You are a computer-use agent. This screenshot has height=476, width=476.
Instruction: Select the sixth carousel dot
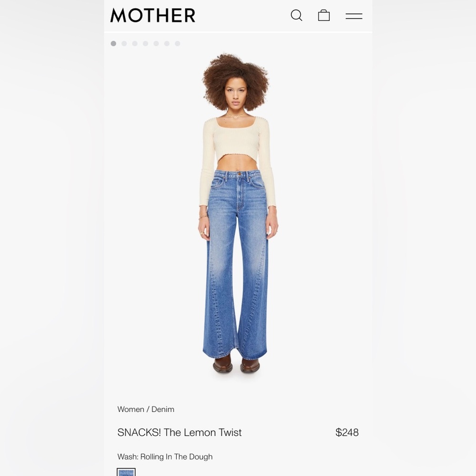167,43
